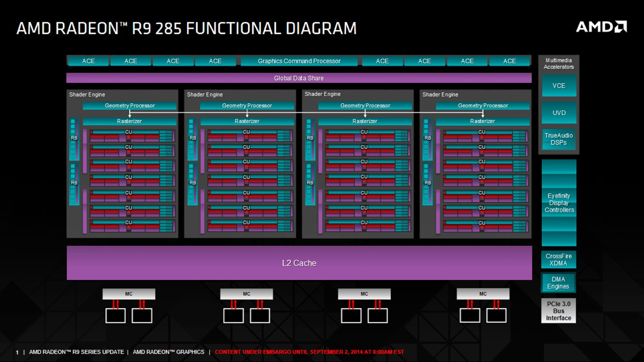Viewport: 644px width, 362px height.
Task: Select the L2 Cache block
Action: click(299, 263)
